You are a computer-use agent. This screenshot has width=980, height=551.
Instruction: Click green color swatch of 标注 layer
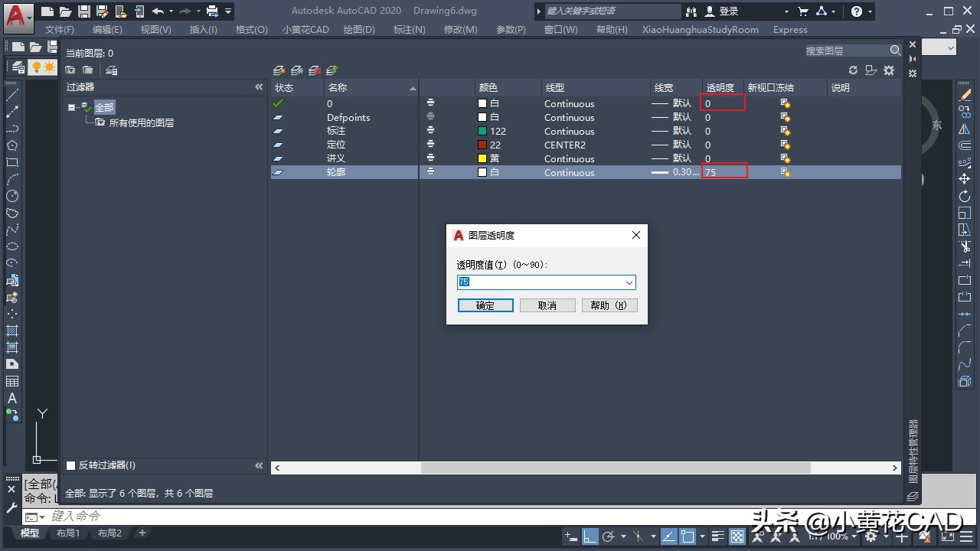482,131
